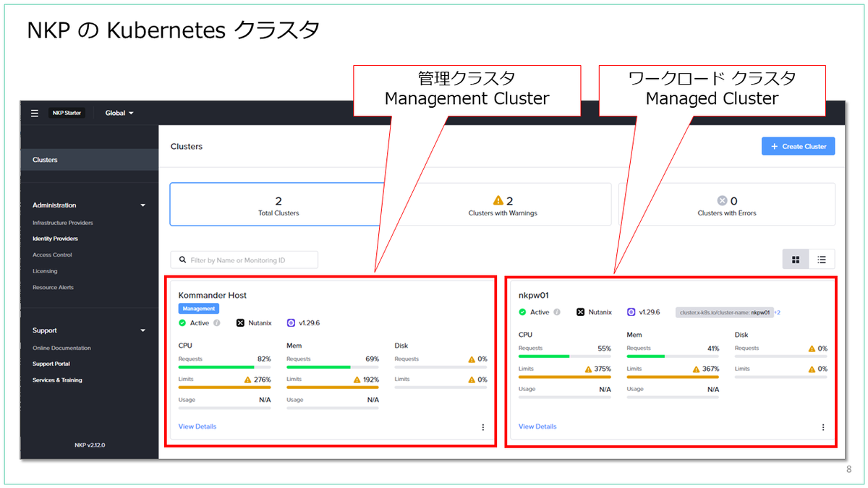868x488 pixels.
Task: Collapse the Administration section
Action: pos(142,205)
